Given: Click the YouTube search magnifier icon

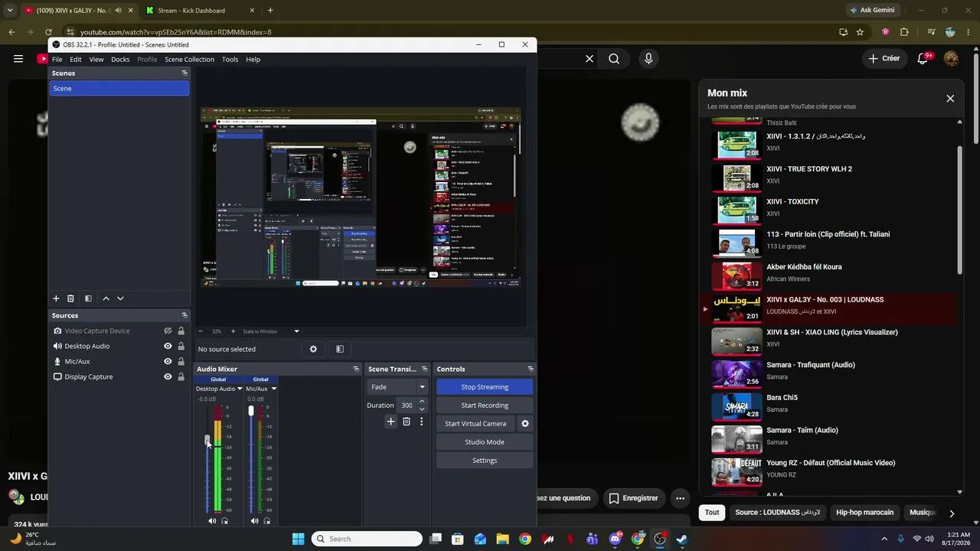Looking at the screenshot, I should coord(614,58).
